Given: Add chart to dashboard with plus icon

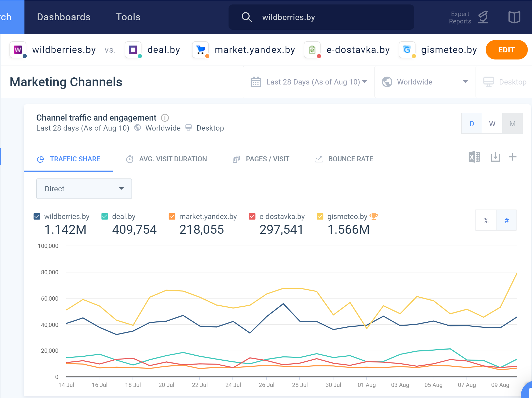Looking at the screenshot, I should click(513, 157).
